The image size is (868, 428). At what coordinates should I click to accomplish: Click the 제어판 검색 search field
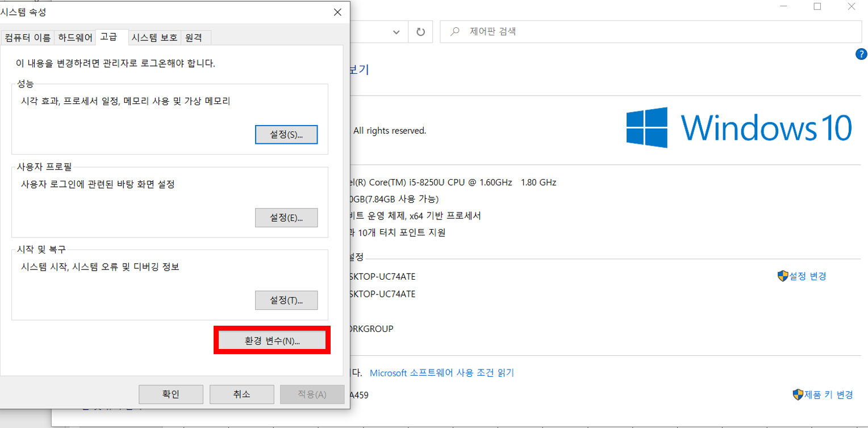(x=650, y=32)
